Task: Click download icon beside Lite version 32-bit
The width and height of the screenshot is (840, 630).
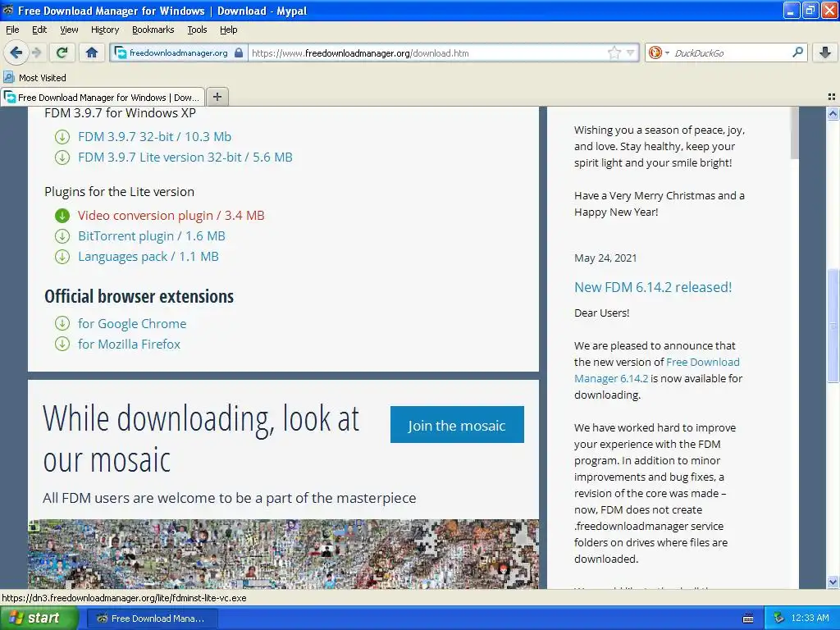Action: pyautogui.click(x=62, y=157)
